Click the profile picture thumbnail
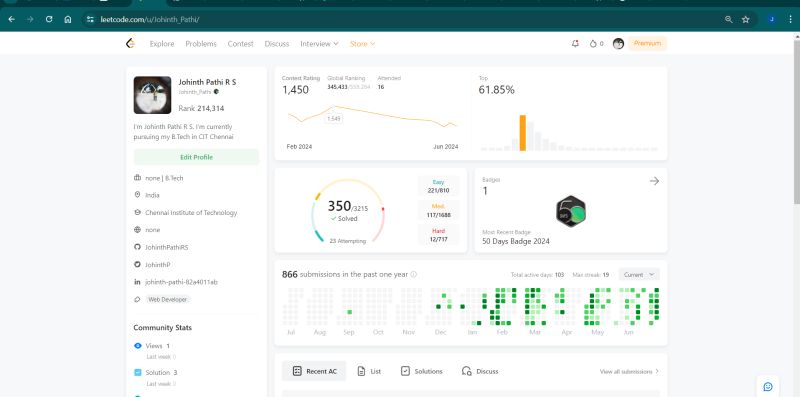The width and height of the screenshot is (800, 397). pos(152,95)
